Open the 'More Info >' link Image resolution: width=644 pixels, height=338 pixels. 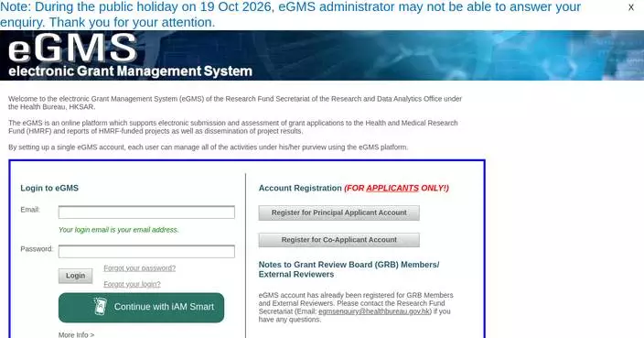click(77, 334)
